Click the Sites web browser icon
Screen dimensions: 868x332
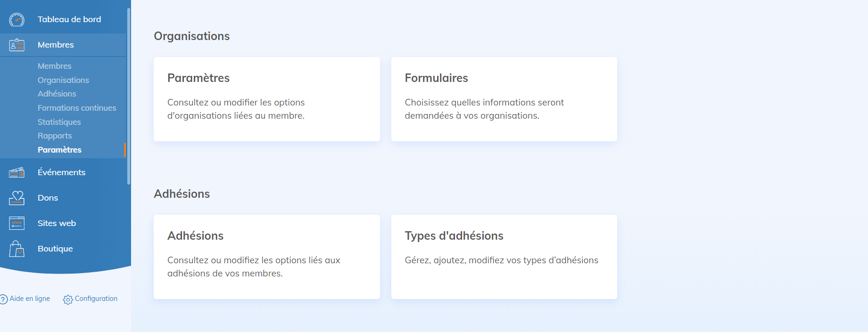(17, 223)
